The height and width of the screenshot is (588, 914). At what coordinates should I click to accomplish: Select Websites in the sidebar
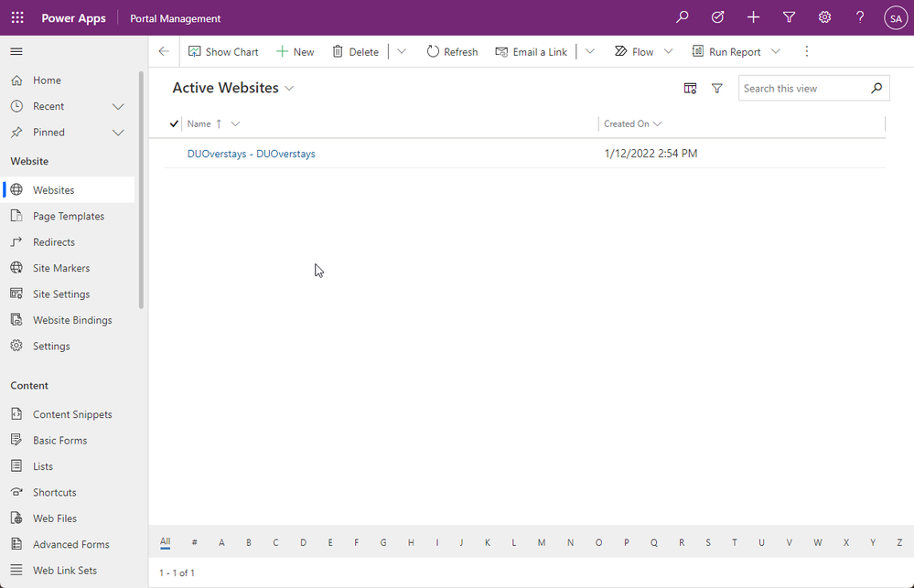tap(69, 190)
